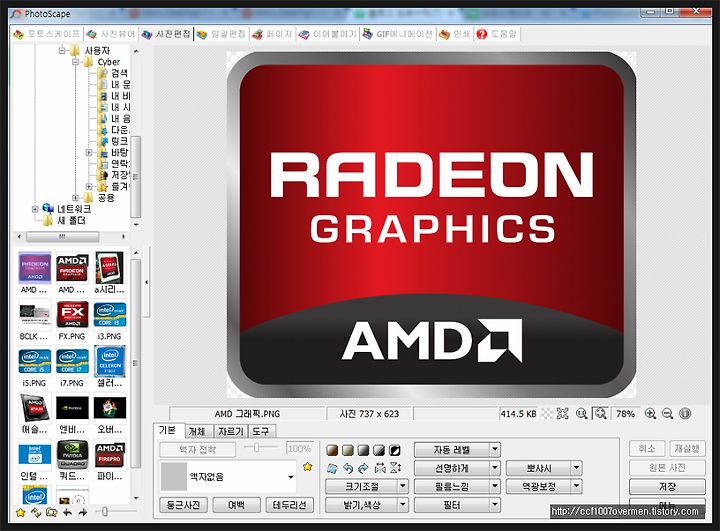Open the 필름느낌 dropdown arrow

click(x=495, y=486)
